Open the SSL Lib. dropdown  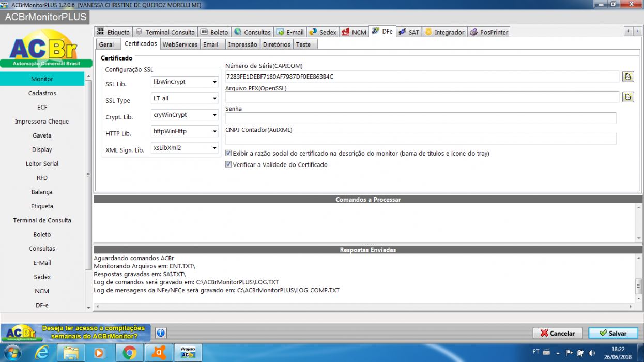click(214, 82)
